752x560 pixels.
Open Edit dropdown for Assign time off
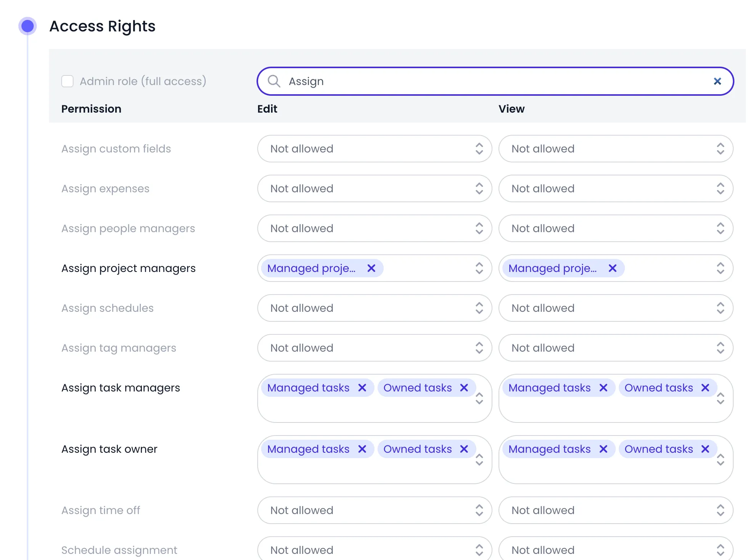(x=374, y=510)
